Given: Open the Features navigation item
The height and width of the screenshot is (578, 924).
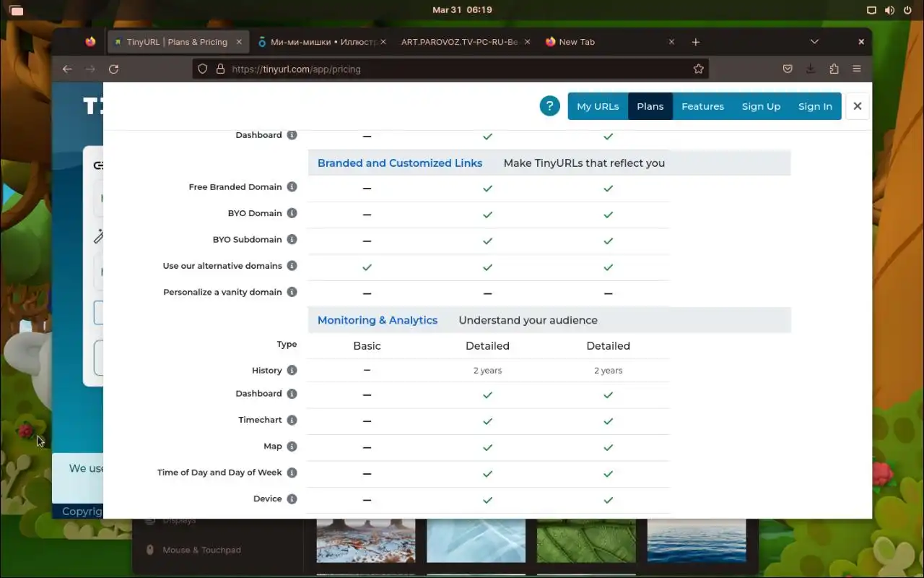Looking at the screenshot, I should 702,106.
